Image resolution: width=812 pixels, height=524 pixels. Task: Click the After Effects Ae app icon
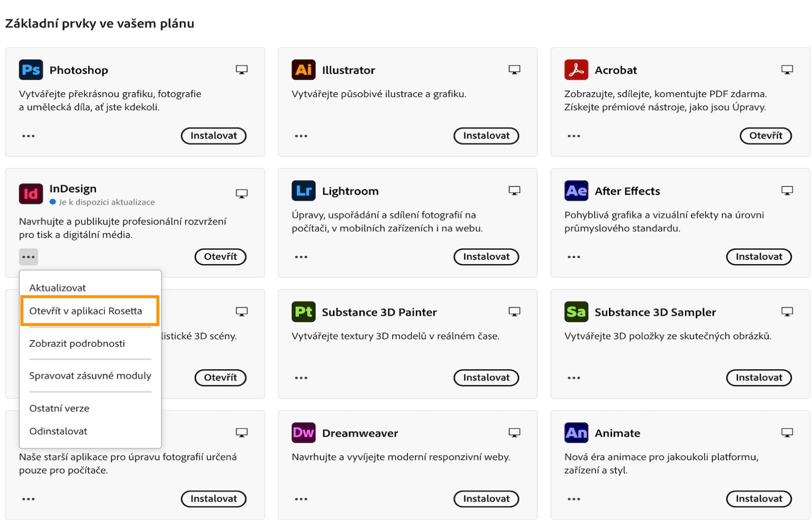[x=576, y=191]
